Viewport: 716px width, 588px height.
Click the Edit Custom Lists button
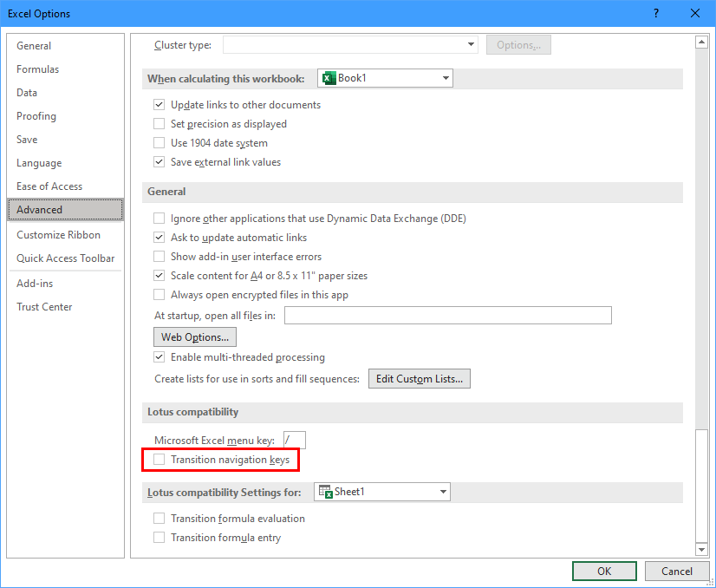tap(420, 379)
